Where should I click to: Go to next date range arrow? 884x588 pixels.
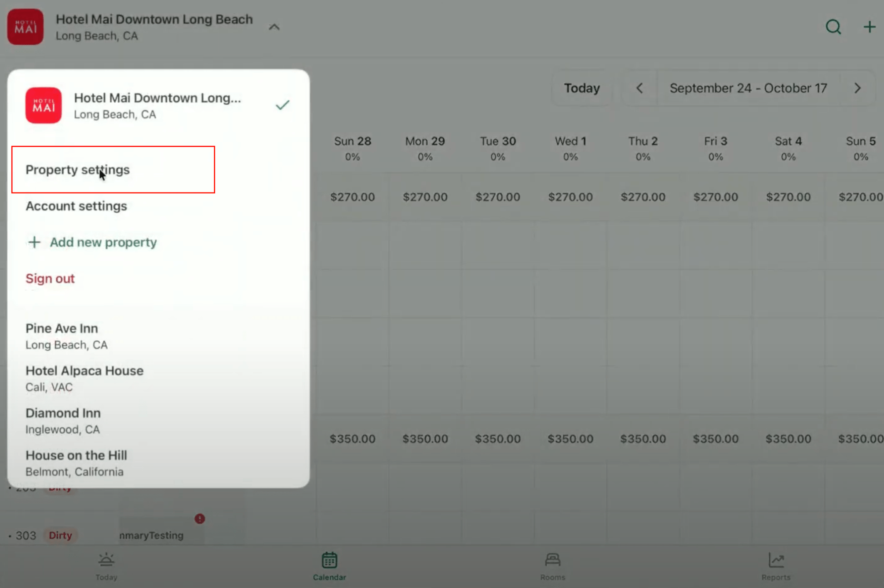(x=857, y=88)
